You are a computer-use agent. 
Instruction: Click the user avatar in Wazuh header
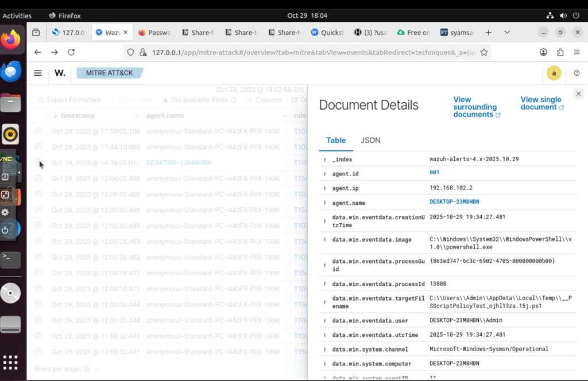coord(554,73)
